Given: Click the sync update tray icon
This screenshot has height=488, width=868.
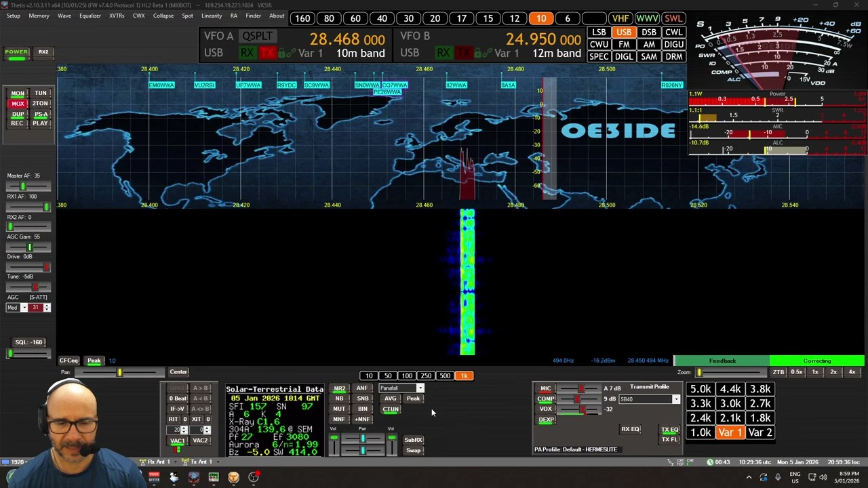Looking at the screenshot, I should pyautogui.click(x=764, y=477).
